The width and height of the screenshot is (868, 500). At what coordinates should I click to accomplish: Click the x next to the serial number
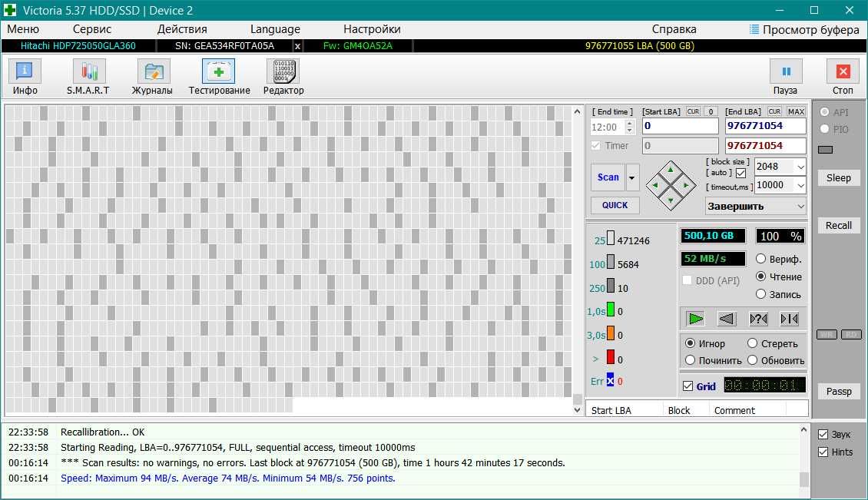click(x=297, y=46)
